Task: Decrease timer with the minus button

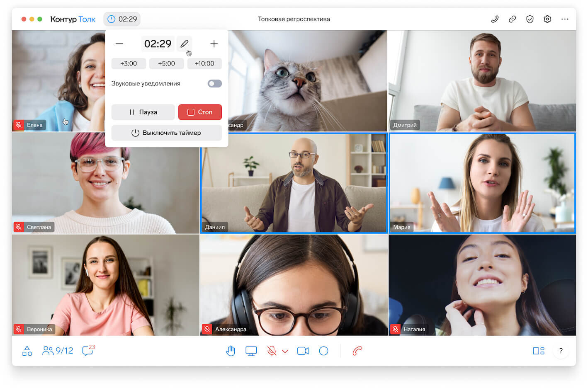Action: click(119, 44)
